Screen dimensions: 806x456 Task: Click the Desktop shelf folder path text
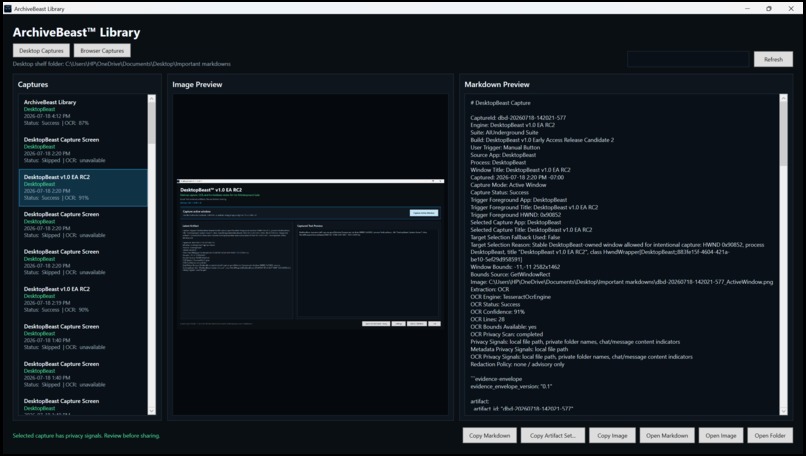[122, 64]
